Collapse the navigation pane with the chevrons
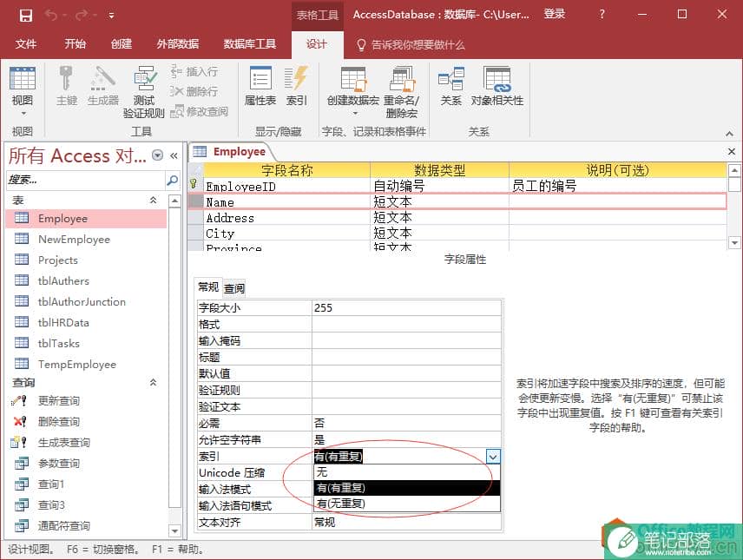The image size is (743, 560). click(174, 155)
